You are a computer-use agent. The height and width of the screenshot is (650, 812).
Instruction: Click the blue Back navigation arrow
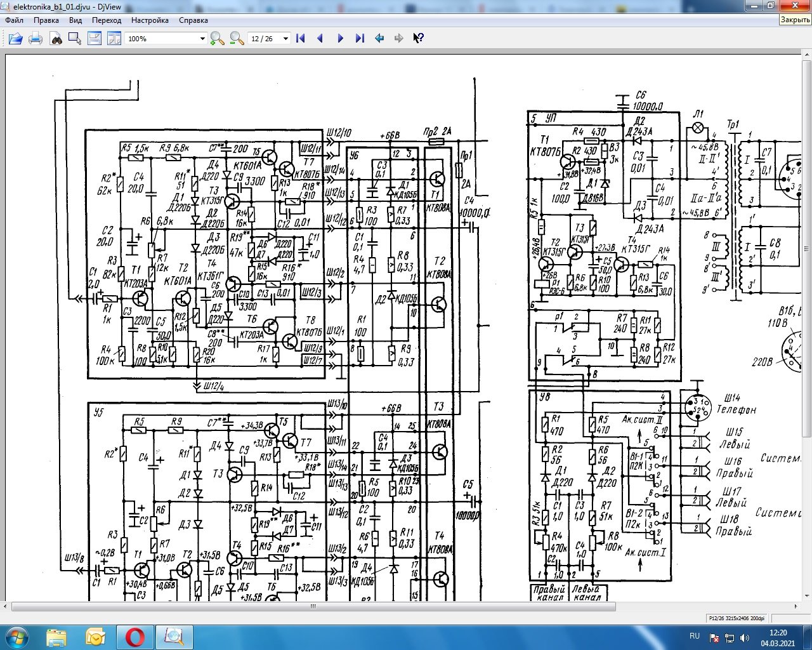coord(379,39)
